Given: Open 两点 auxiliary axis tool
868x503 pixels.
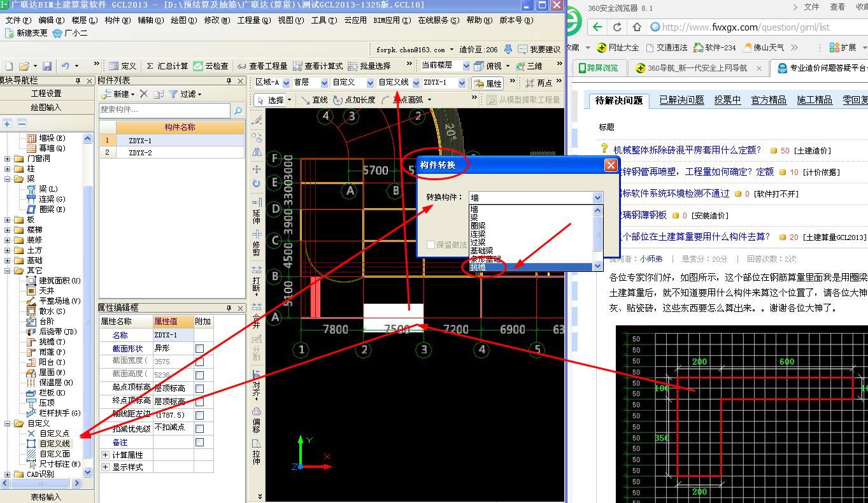Looking at the screenshot, I should [x=539, y=83].
